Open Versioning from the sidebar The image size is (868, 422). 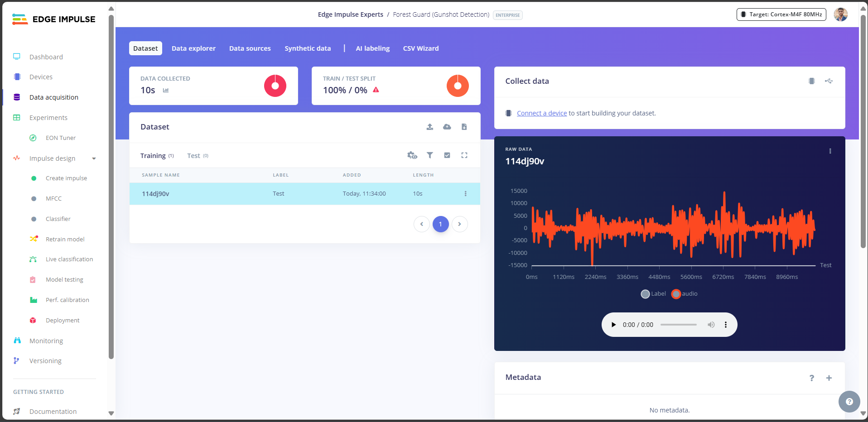tap(45, 361)
